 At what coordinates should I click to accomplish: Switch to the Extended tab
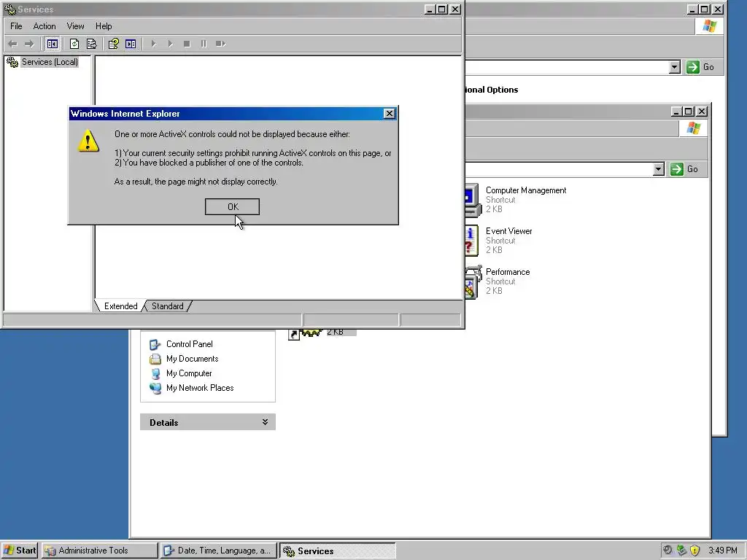point(120,306)
